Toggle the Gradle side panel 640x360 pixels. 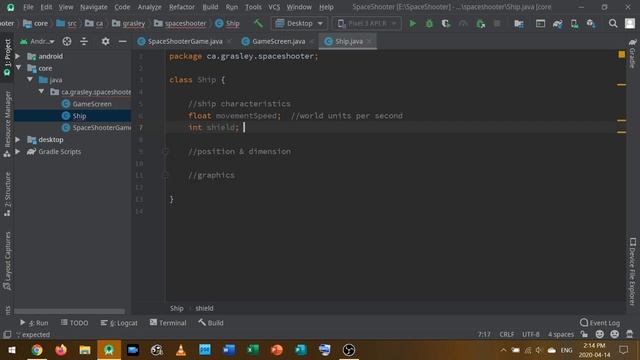633,53
